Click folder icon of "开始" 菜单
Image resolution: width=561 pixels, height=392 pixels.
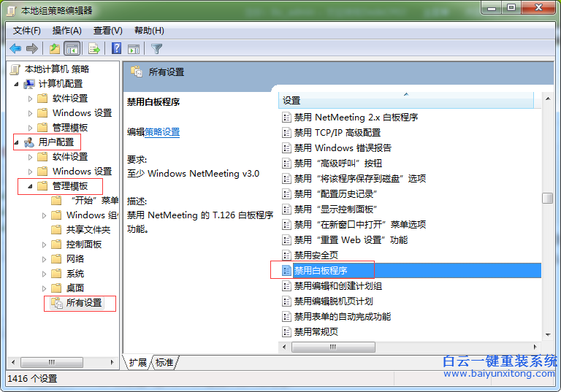point(56,200)
